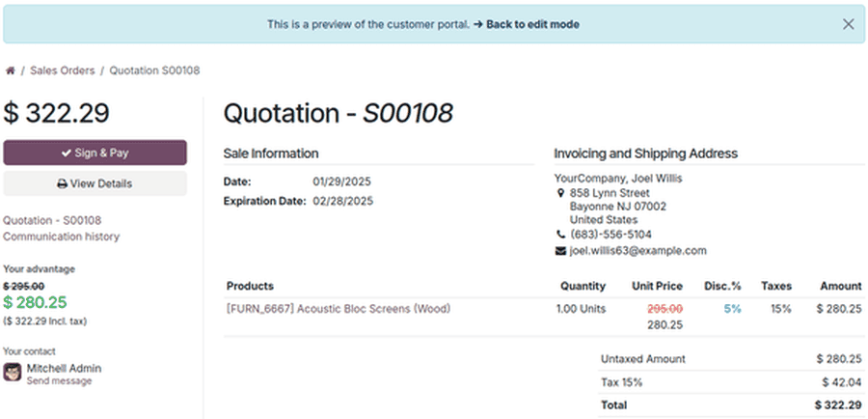Click the Total amount $ 322.29 row

(x=731, y=405)
